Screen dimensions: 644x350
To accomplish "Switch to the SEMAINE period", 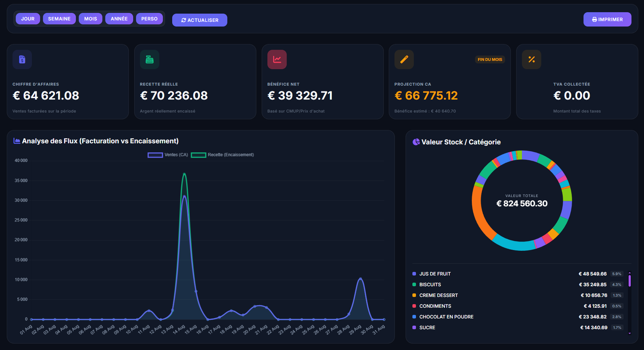I will (x=59, y=19).
